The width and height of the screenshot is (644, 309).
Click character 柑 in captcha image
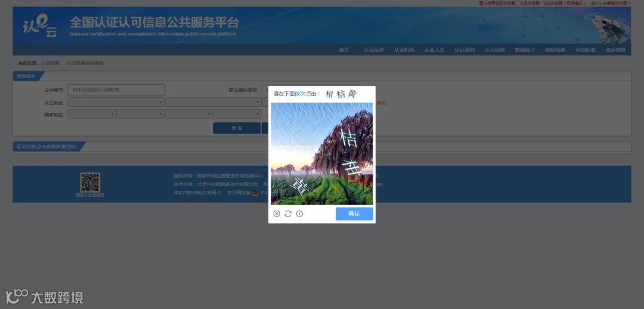coord(352,168)
